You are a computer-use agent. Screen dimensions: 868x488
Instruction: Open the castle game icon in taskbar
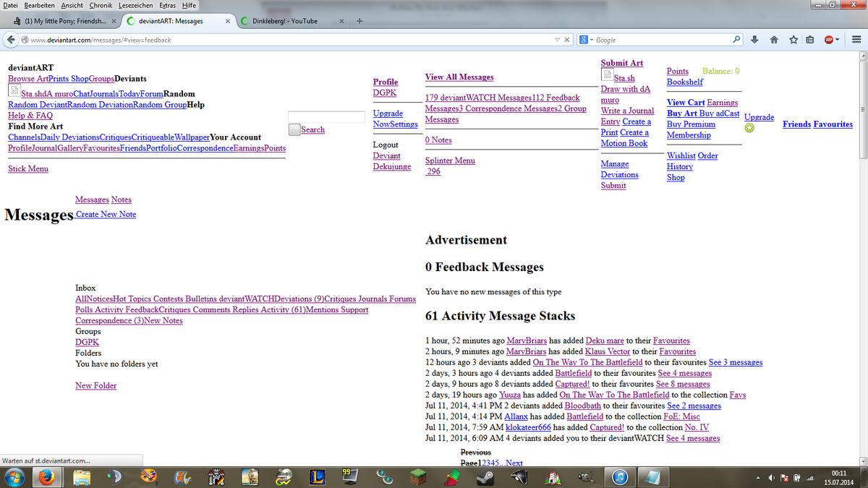click(x=216, y=477)
